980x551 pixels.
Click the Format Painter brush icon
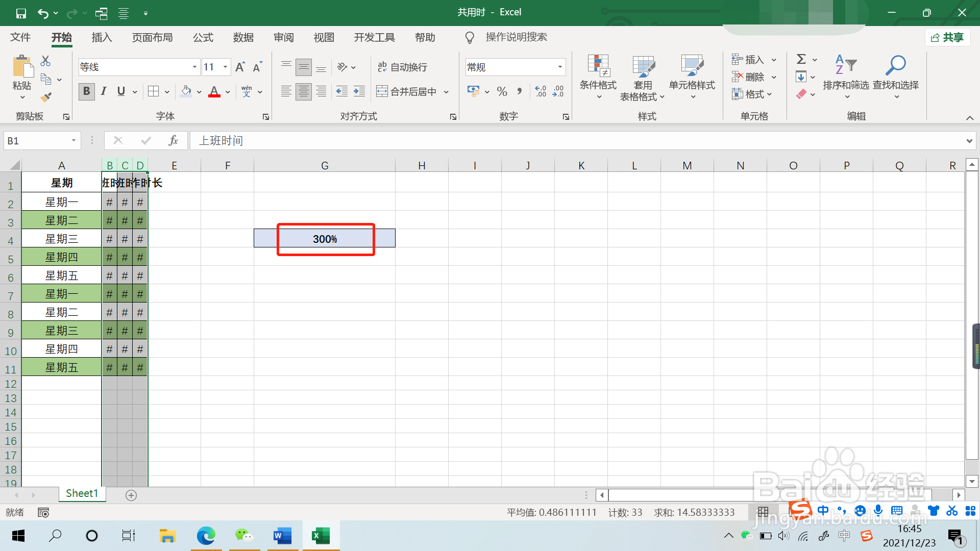pos(46,96)
